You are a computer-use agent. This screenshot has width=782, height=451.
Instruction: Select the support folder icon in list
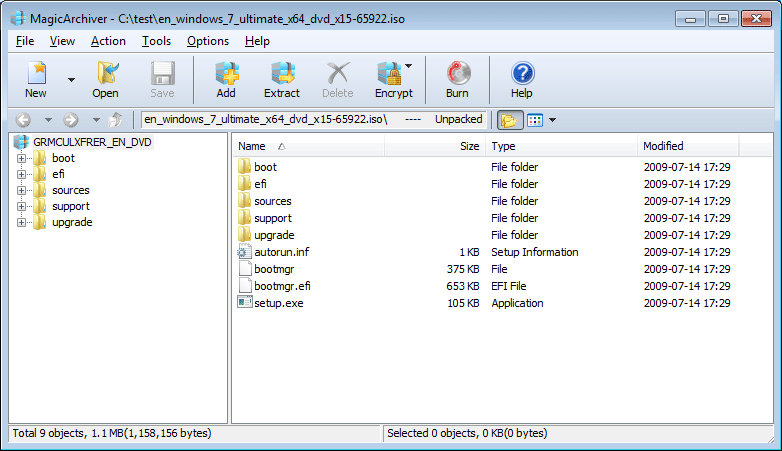coord(244,218)
